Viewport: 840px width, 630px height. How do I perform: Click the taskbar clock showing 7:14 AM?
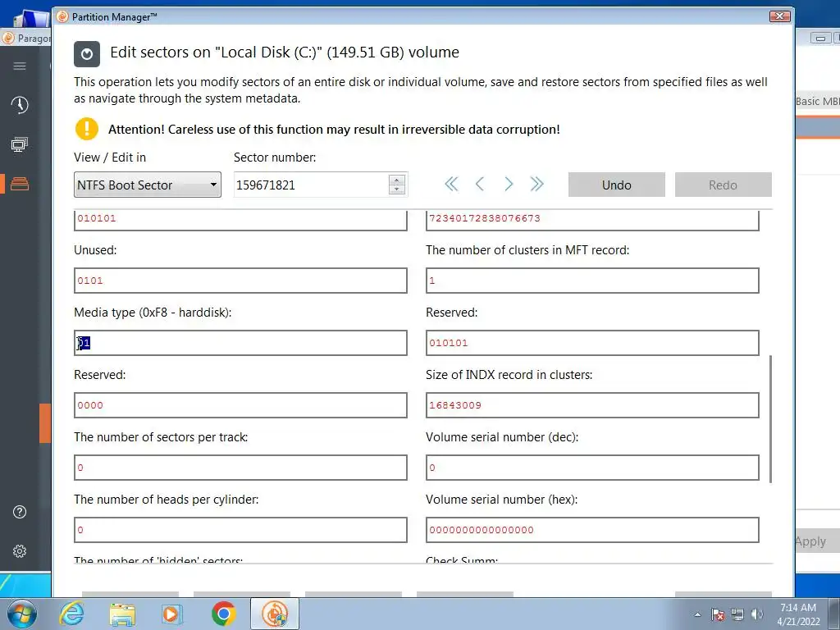click(x=798, y=614)
